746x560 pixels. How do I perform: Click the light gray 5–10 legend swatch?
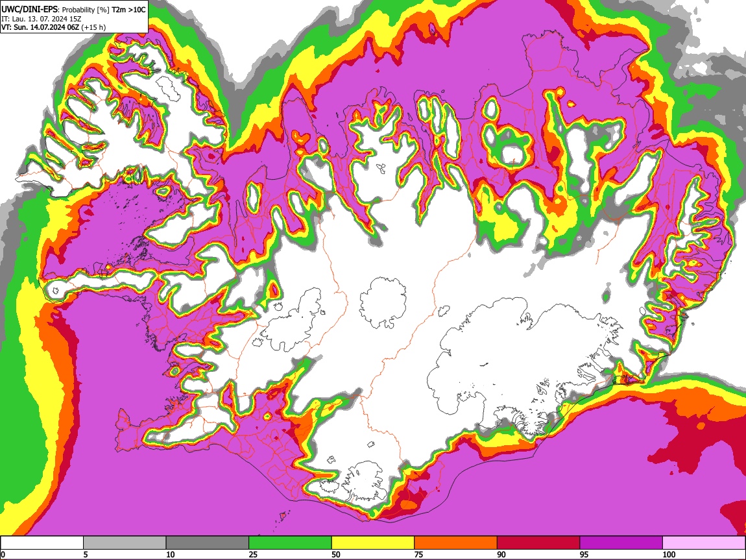pyautogui.click(x=125, y=543)
